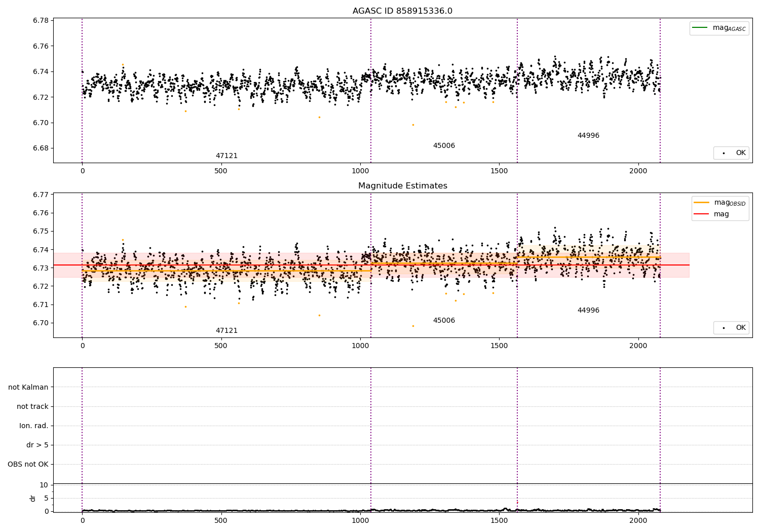Click the 6.68 tick on top plot

[40, 148]
